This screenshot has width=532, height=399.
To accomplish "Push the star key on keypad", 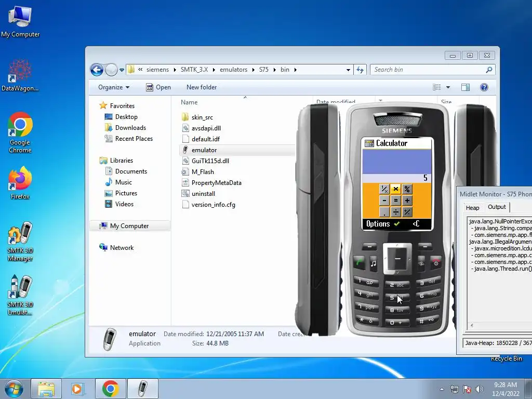I will click(x=366, y=320).
